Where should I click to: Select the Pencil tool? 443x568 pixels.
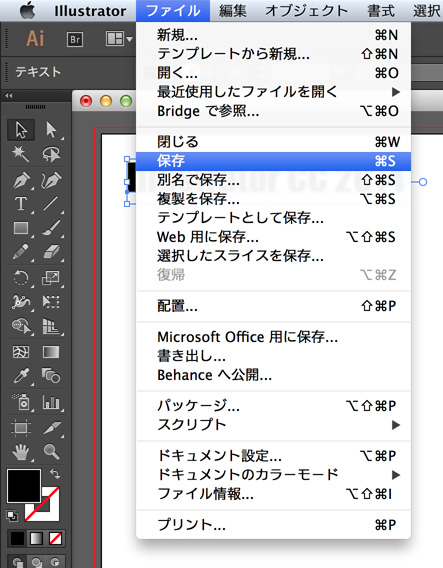pyautogui.click(x=21, y=252)
